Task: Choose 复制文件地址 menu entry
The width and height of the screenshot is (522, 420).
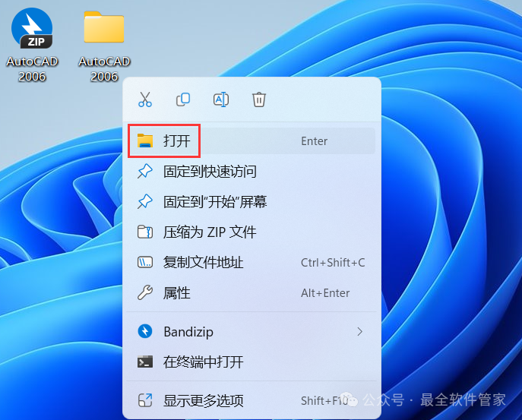Action: tap(252, 262)
